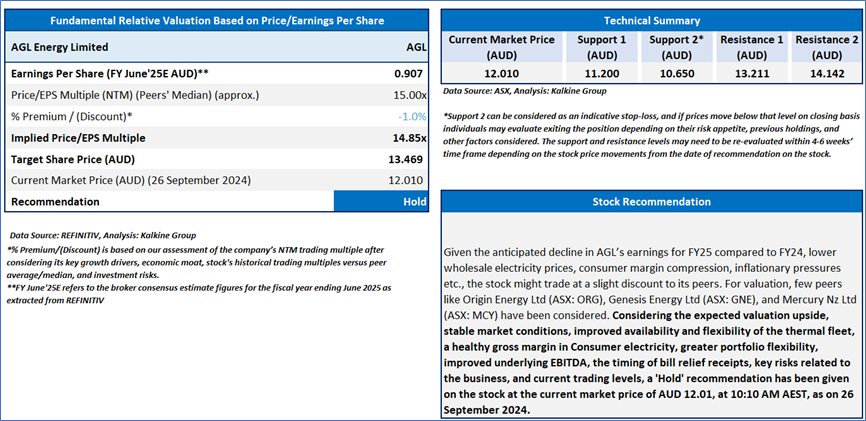
Task: Click the Implied Price/EPS Multiple value 14.85x
Action: (410, 137)
